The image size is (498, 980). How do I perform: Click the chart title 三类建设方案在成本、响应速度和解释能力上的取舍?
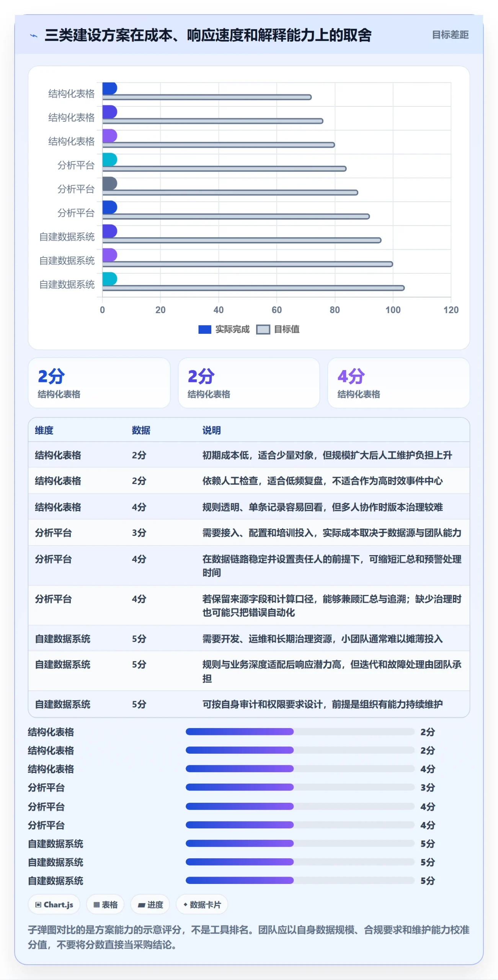[208, 35]
